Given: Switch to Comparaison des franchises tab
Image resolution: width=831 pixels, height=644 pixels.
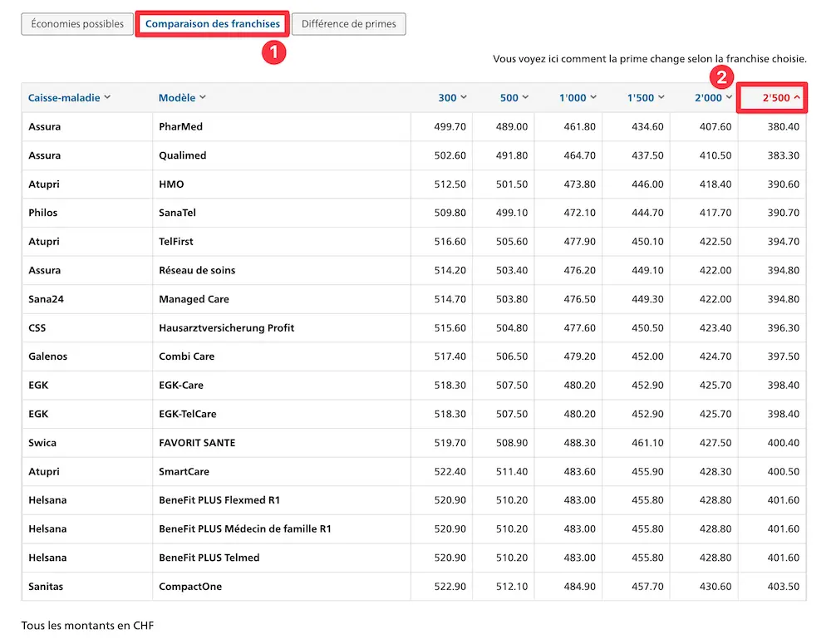Looking at the screenshot, I should click(x=213, y=24).
